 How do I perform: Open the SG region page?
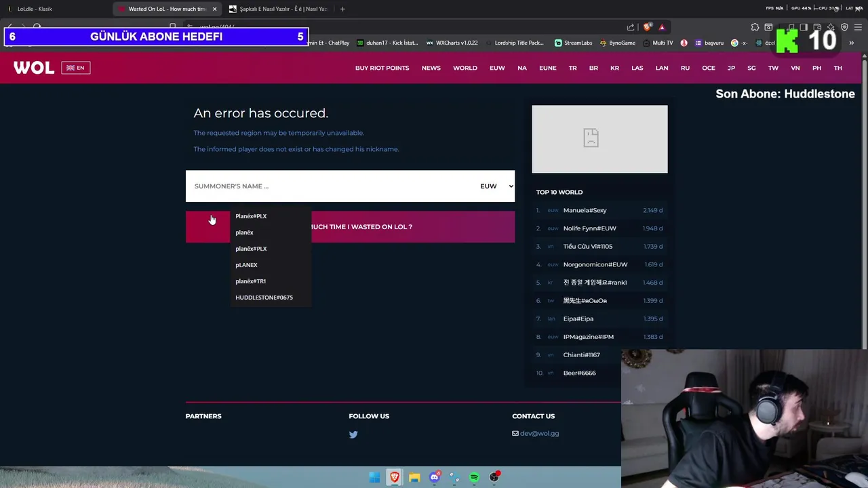(x=751, y=68)
